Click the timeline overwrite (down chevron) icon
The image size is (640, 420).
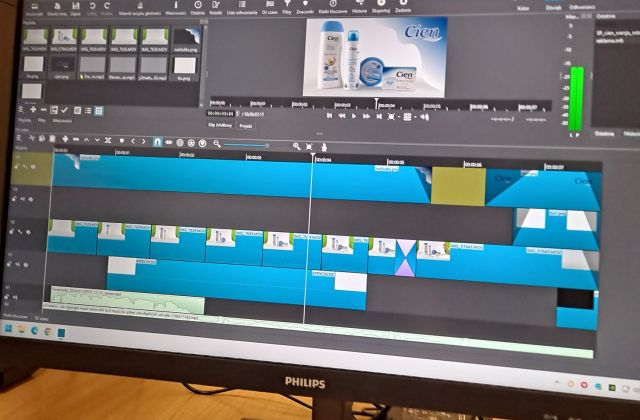(97, 140)
